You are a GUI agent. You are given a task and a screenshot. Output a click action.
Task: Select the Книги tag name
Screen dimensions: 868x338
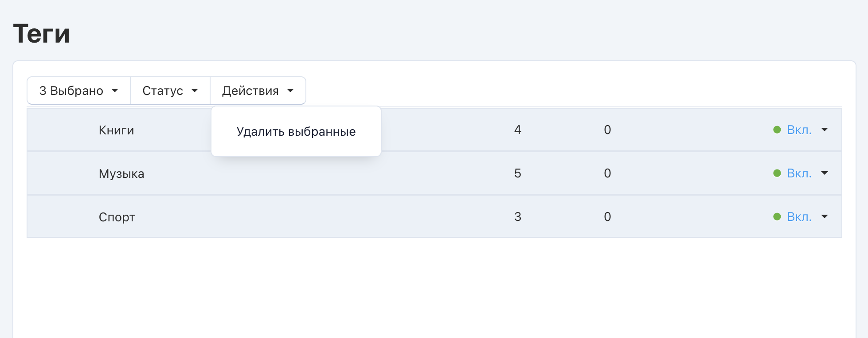coord(116,130)
